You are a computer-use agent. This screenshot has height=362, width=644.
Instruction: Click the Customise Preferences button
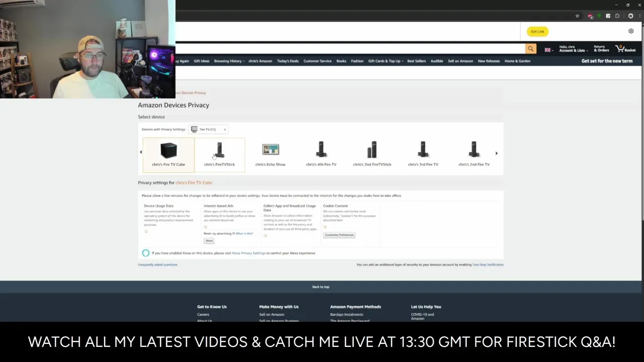coord(339,235)
